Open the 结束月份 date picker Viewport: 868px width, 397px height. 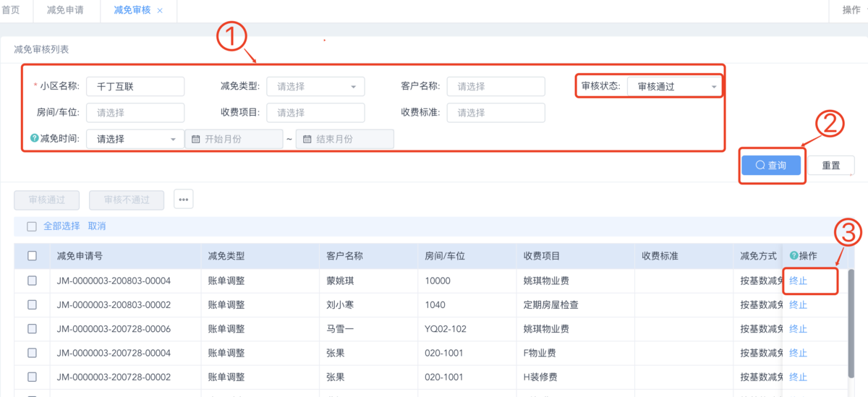coord(345,139)
